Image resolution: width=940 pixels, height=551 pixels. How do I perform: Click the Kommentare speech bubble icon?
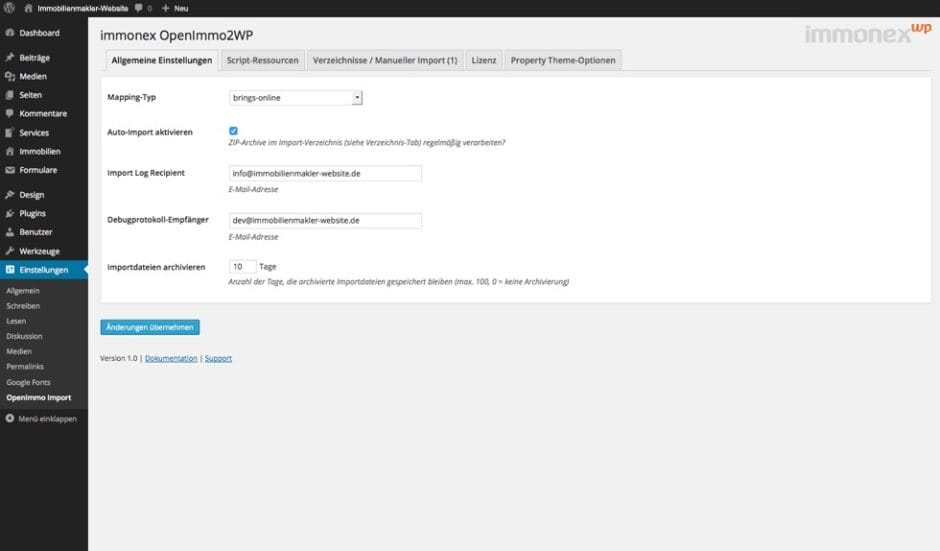[10, 113]
